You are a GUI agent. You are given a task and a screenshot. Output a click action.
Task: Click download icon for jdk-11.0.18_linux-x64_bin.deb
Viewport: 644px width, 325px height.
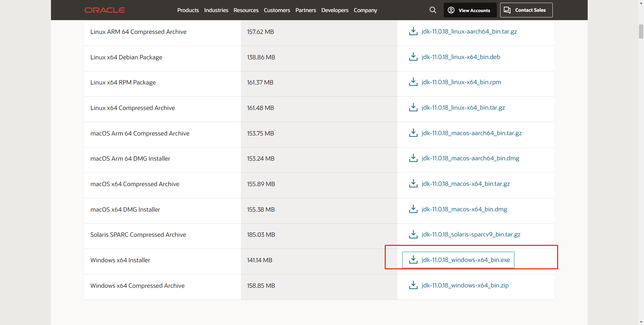pyautogui.click(x=413, y=57)
